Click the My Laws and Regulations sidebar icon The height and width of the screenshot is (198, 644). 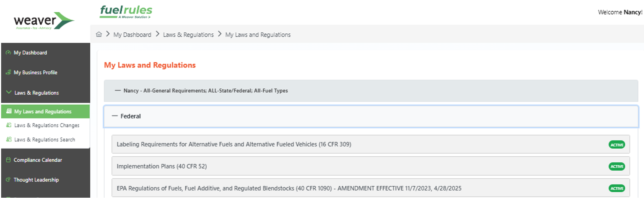(x=9, y=111)
